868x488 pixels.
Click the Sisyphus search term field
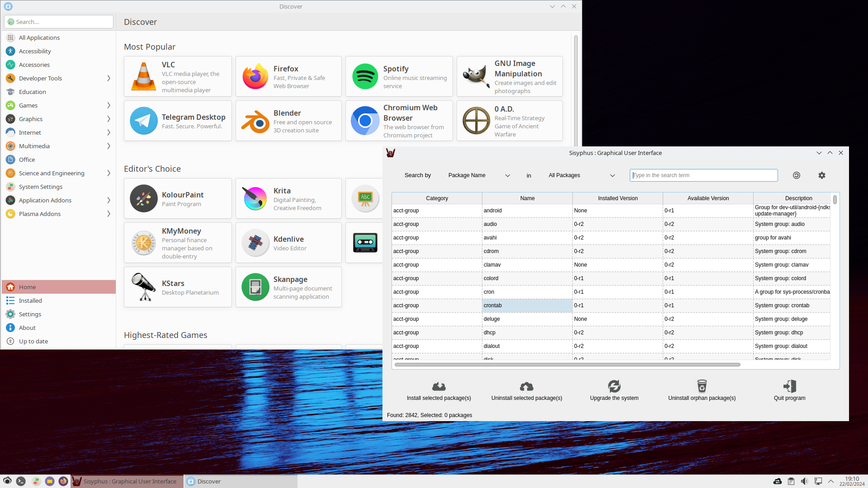pos(703,175)
